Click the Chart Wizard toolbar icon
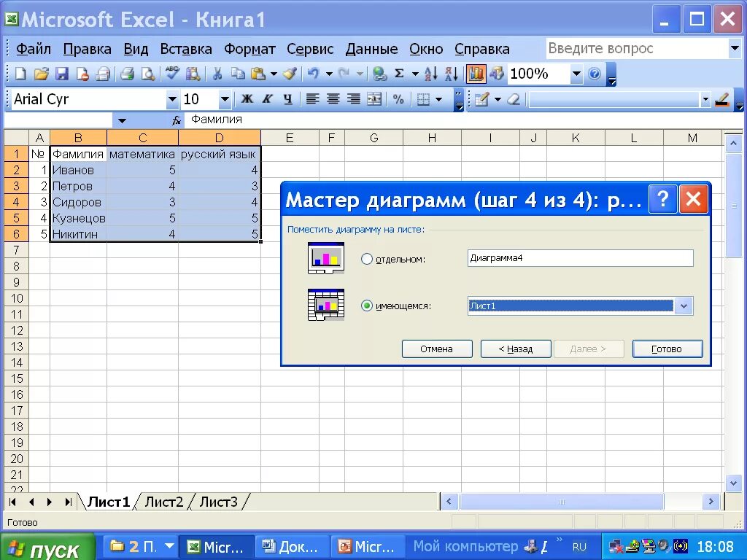 click(x=476, y=74)
